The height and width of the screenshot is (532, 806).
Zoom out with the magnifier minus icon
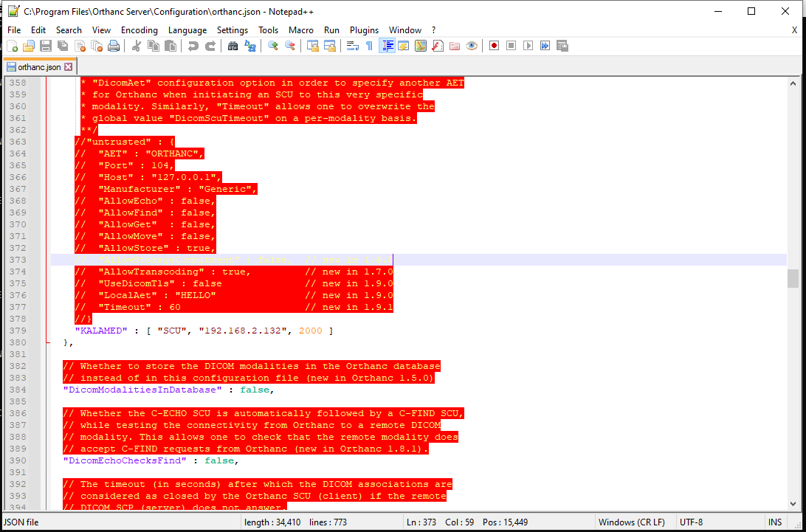point(290,46)
